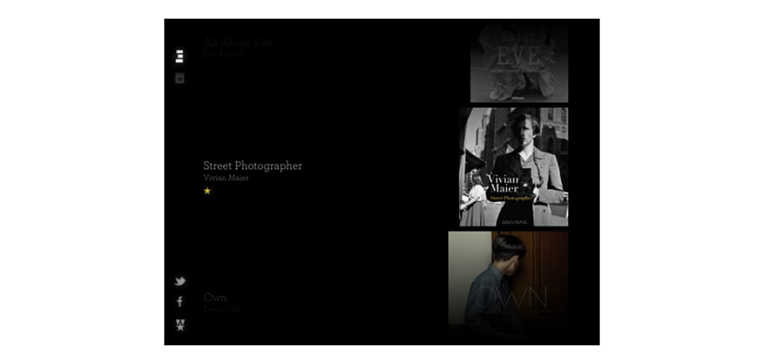The width and height of the screenshot is (764, 364).
Task: Share via the Facebook icon
Action: [180, 302]
